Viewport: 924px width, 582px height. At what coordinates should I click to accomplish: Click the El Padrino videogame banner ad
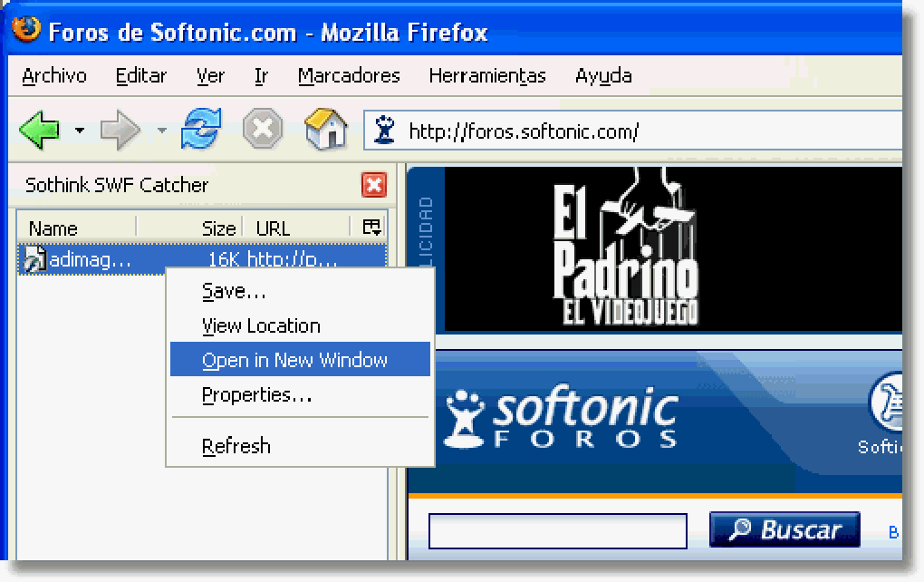672,249
